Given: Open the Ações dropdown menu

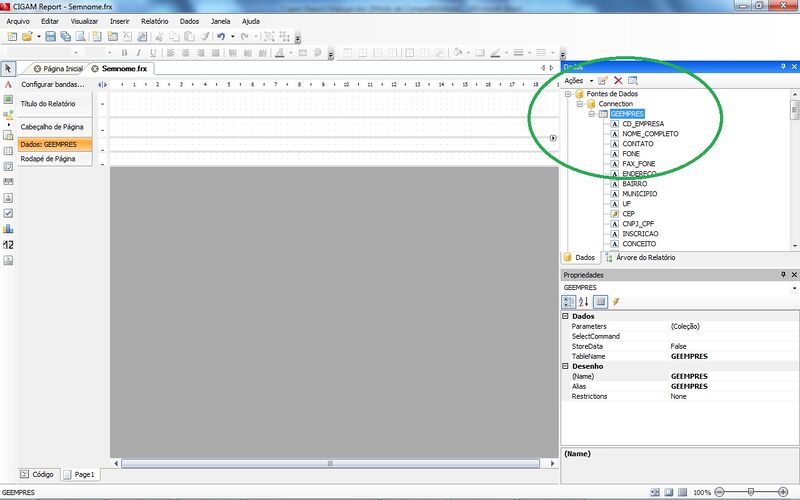Looking at the screenshot, I should [579, 81].
